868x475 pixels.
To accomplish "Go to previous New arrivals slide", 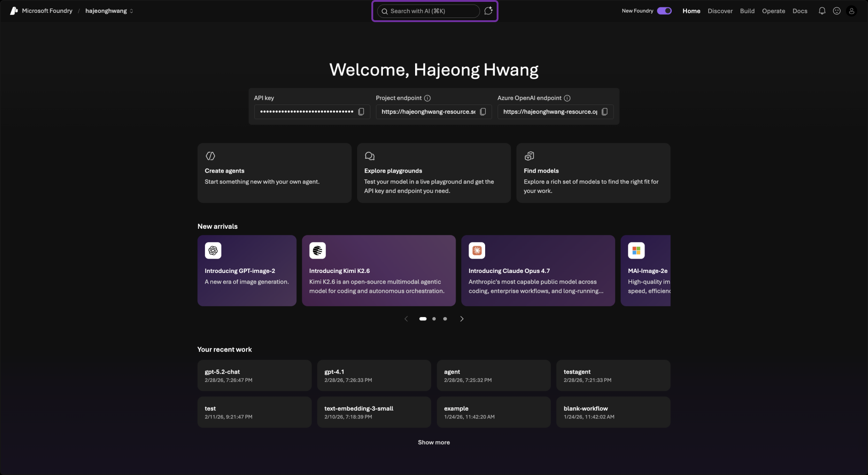I will [406, 319].
